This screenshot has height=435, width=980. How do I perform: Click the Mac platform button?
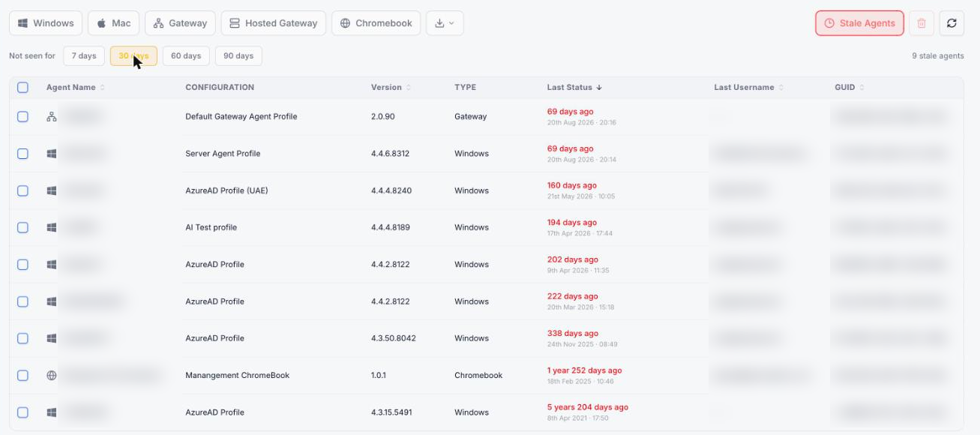point(113,23)
